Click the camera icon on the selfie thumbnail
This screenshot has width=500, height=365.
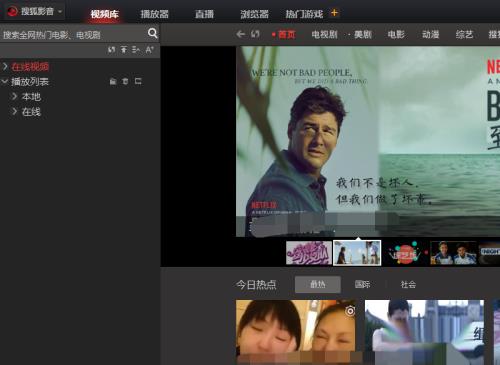(x=350, y=311)
